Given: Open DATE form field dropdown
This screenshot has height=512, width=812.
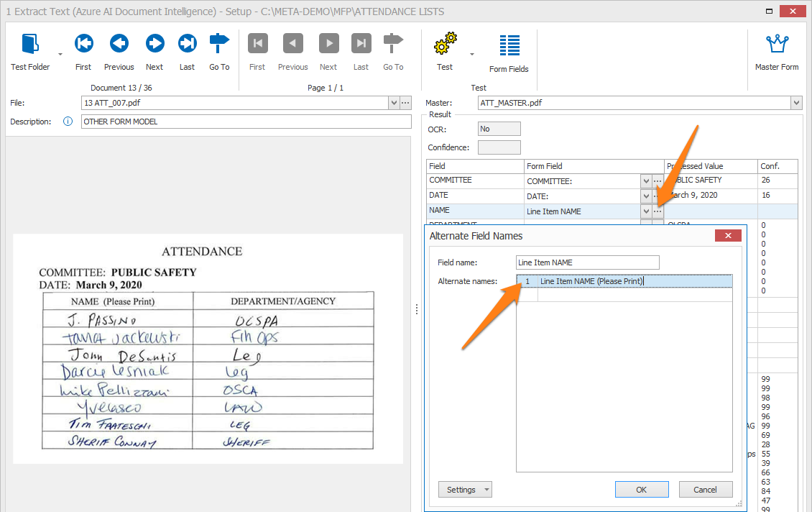Looking at the screenshot, I should click(646, 196).
